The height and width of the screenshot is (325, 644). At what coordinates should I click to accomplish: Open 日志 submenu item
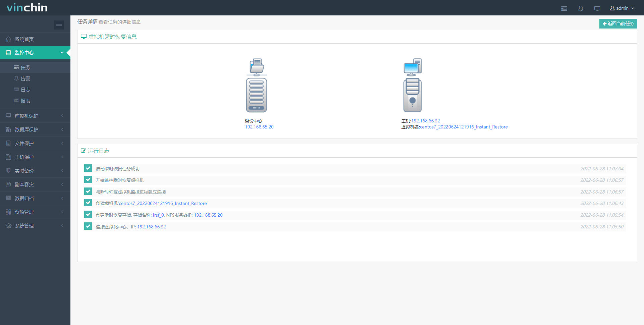[35, 90]
